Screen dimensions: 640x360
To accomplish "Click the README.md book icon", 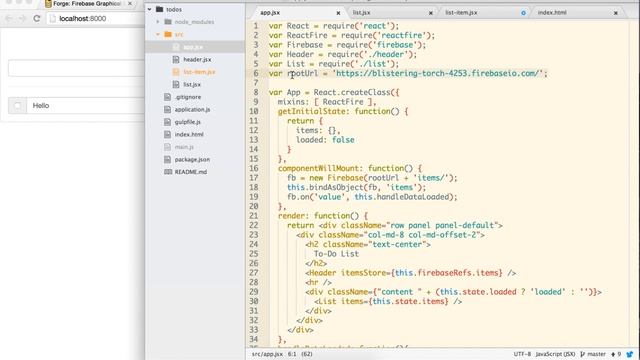I will (x=168, y=172).
